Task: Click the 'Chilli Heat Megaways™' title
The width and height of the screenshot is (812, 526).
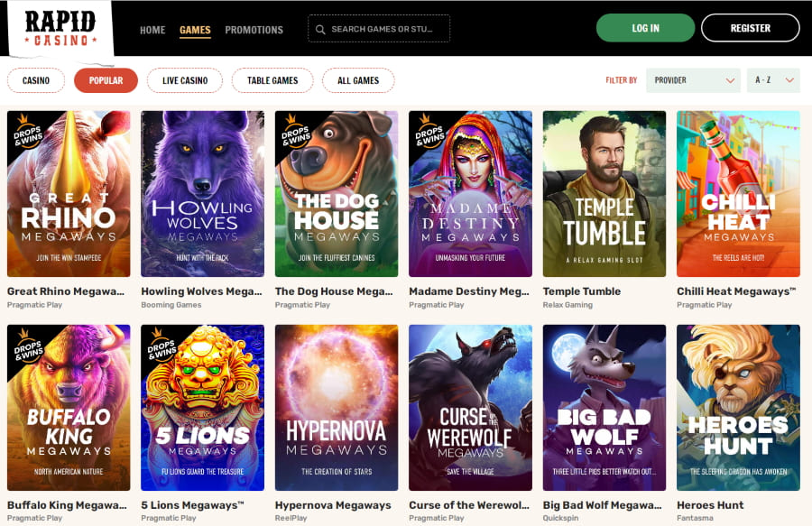Action: [x=736, y=291]
